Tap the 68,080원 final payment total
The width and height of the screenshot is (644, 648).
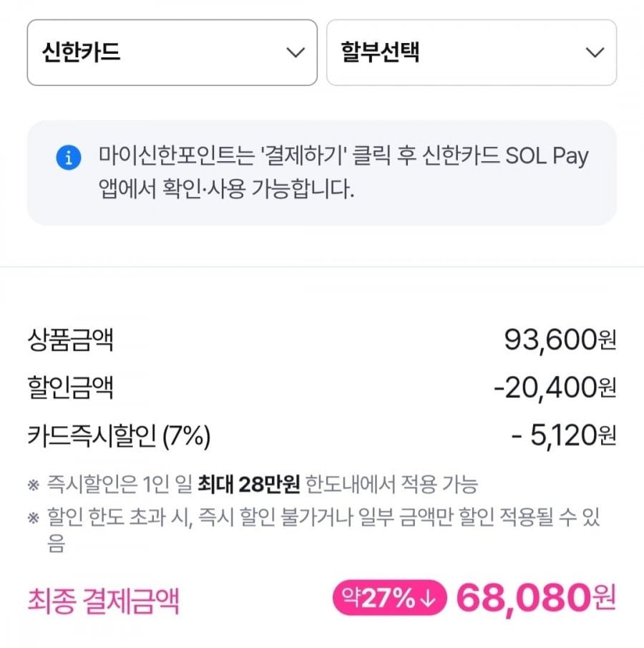pos(535,599)
